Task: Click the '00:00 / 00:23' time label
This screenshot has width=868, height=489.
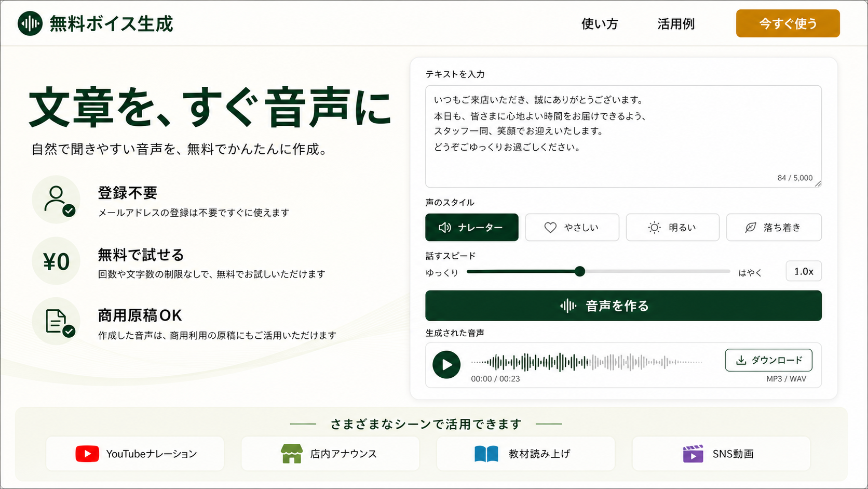Action: pos(495,379)
